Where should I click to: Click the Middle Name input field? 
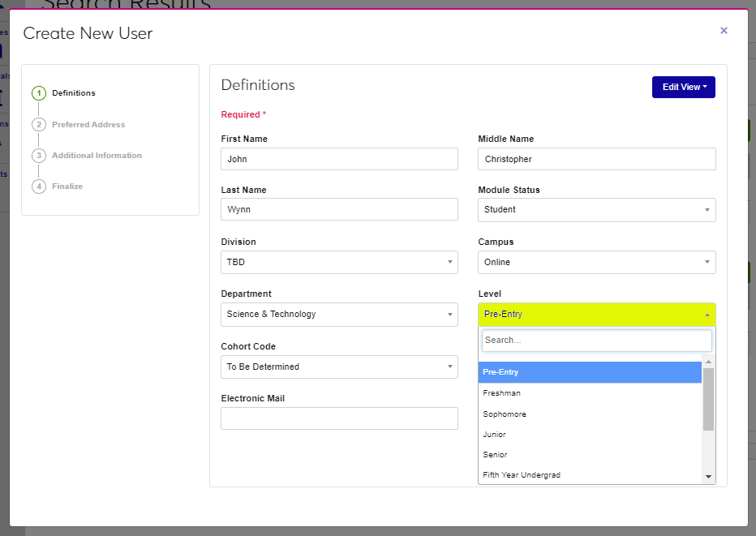pos(596,159)
